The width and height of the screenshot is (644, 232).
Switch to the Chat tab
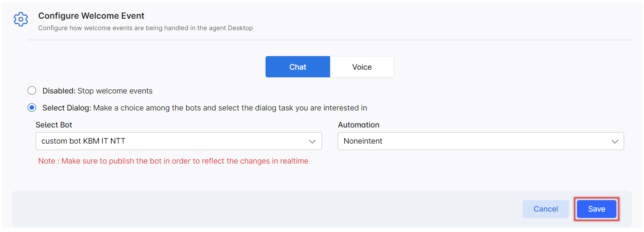point(298,67)
